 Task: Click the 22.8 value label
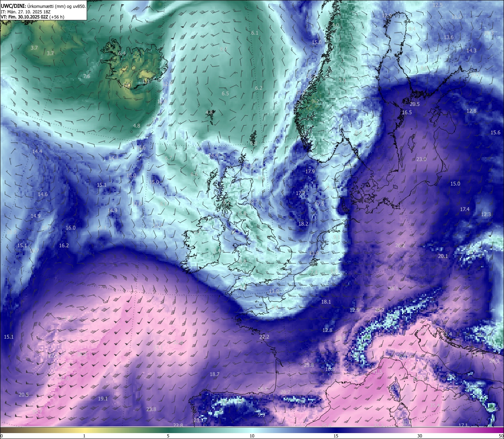click(x=178, y=425)
